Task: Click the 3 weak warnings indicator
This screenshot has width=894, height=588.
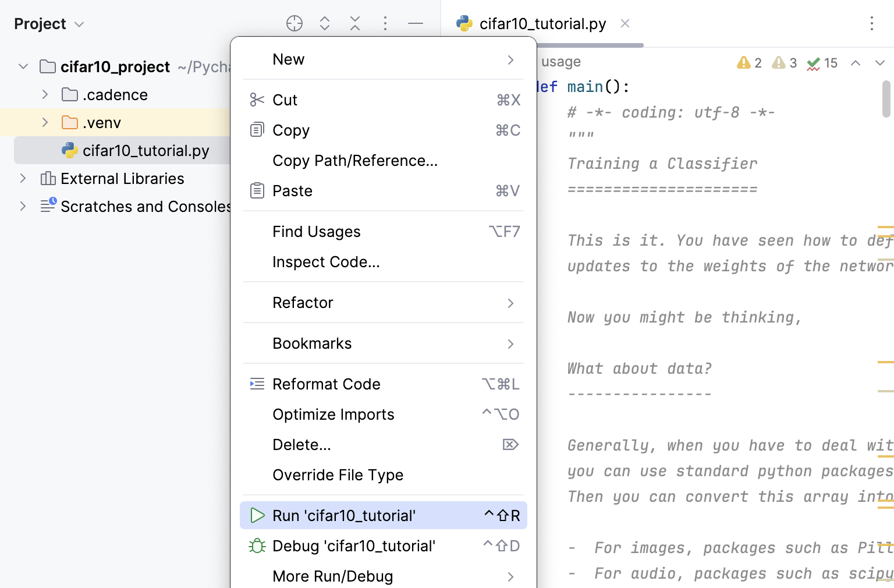Action: [785, 63]
